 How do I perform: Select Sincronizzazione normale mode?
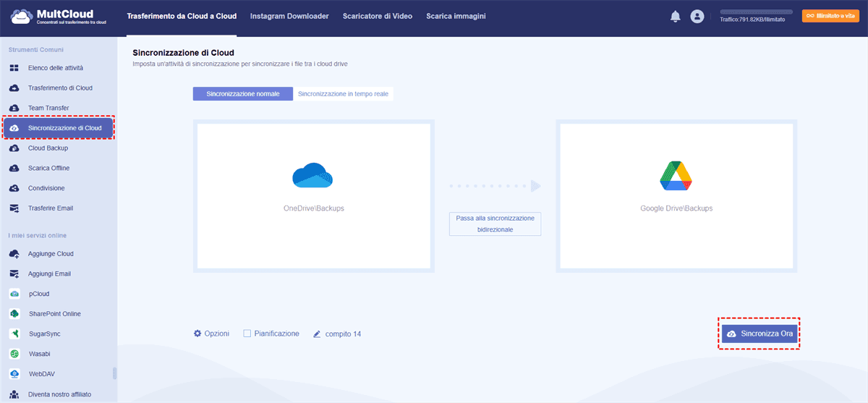pyautogui.click(x=243, y=94)
